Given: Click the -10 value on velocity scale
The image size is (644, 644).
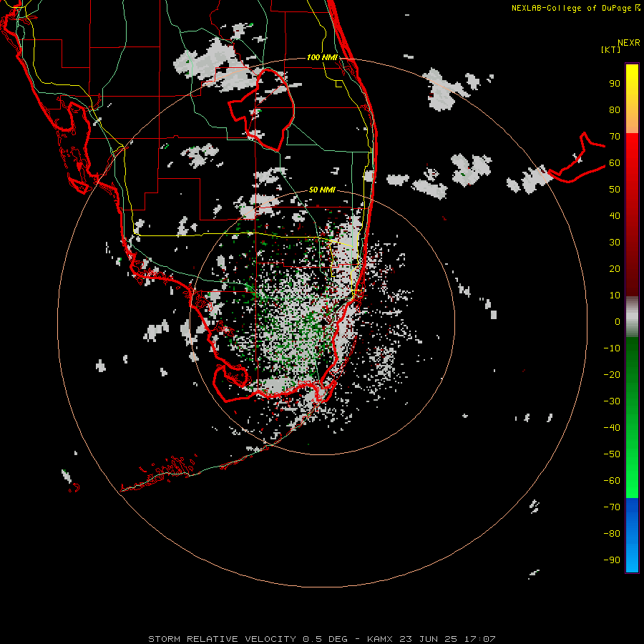Looking at the screenshot, I should (x=612, y=348).
